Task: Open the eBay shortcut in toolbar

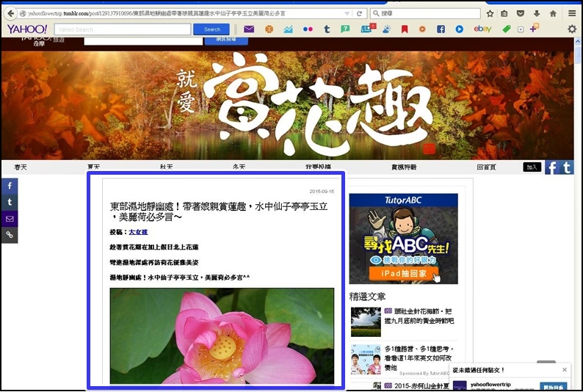Action: (482, 29)
